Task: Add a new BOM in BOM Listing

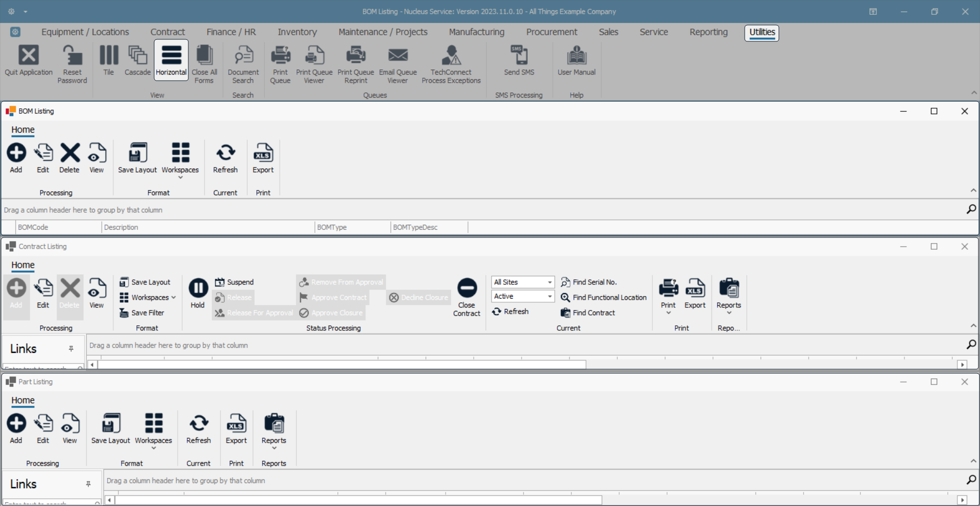Action: [x=16, y=158]
